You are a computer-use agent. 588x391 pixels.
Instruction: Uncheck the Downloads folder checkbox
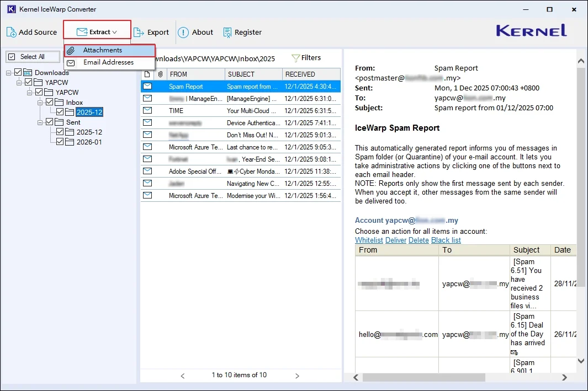(x=18, y=73)
